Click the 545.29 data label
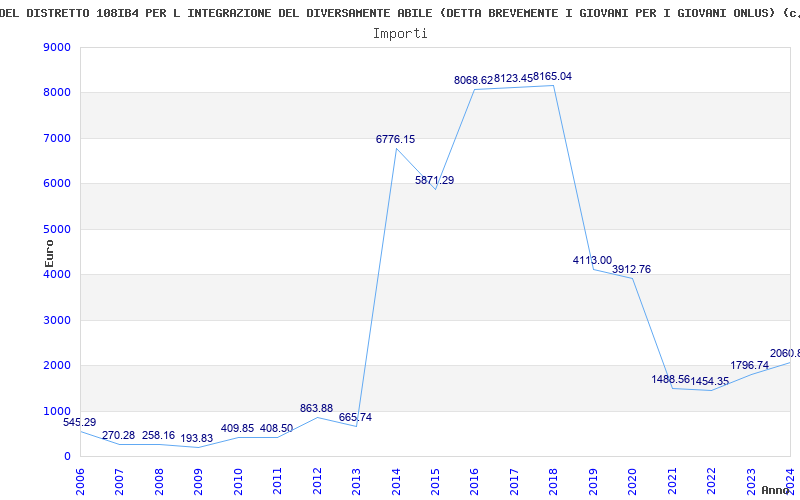This screenshot has width=800, height=500. coord(80,422)
